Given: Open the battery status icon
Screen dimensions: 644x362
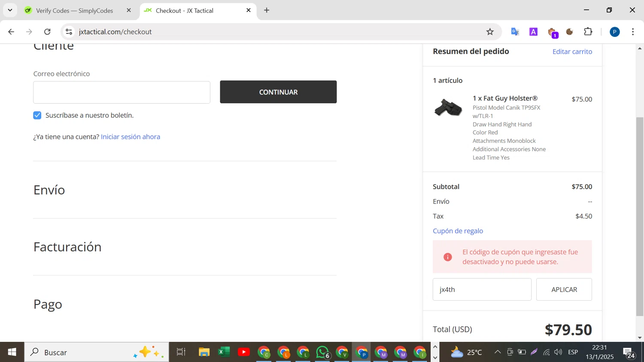Looking at the screenshot, I should tap(522, 352).
